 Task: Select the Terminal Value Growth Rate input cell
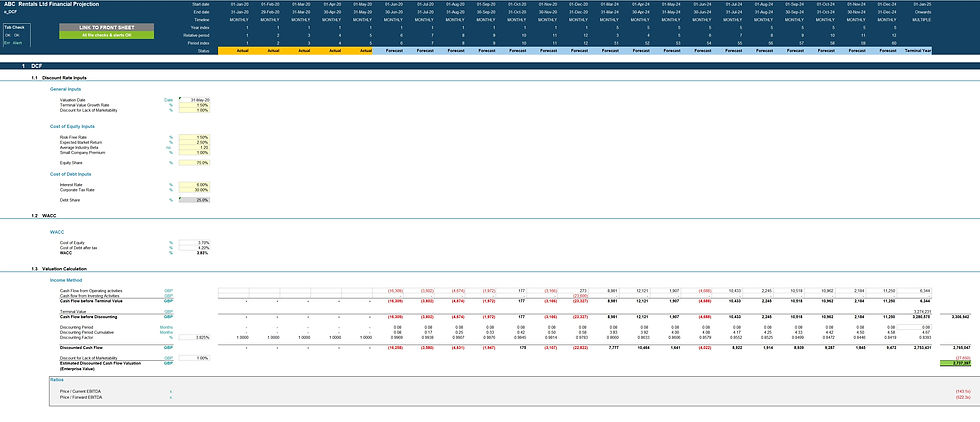point(194,105)
